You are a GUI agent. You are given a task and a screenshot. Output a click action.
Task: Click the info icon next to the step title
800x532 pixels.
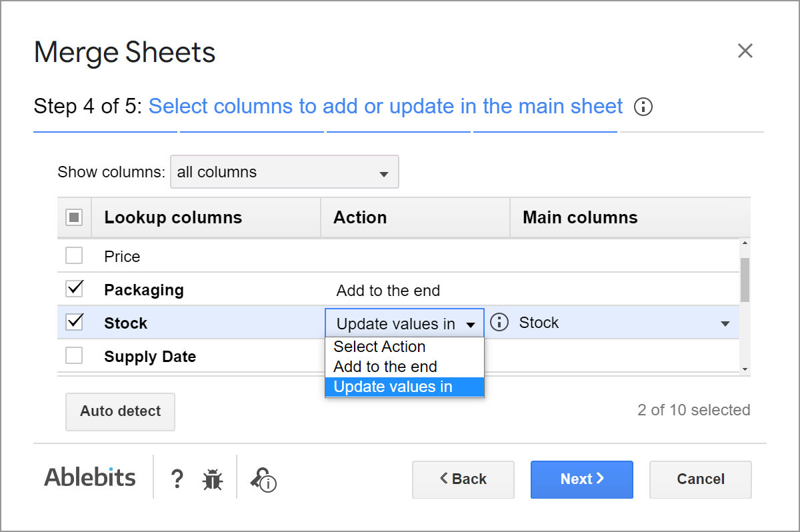point(643,107)
